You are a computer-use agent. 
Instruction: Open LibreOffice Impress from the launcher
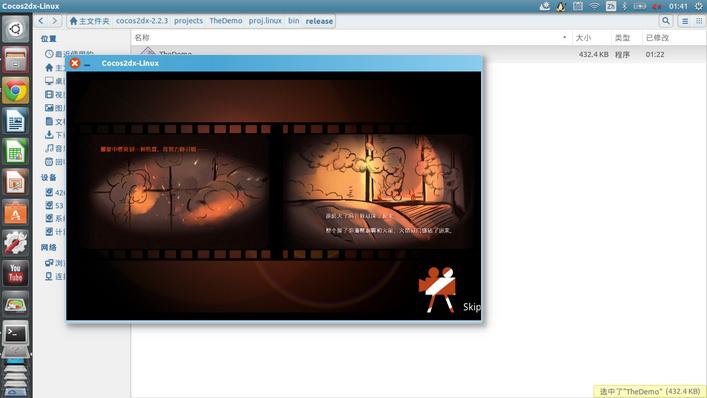tap(15, 182)
